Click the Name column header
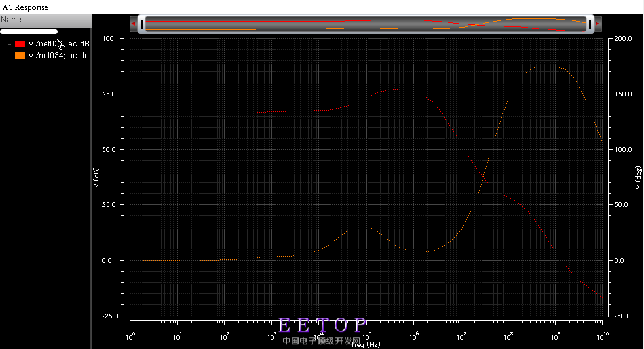 pyautogui.click(x=46, y=20)
